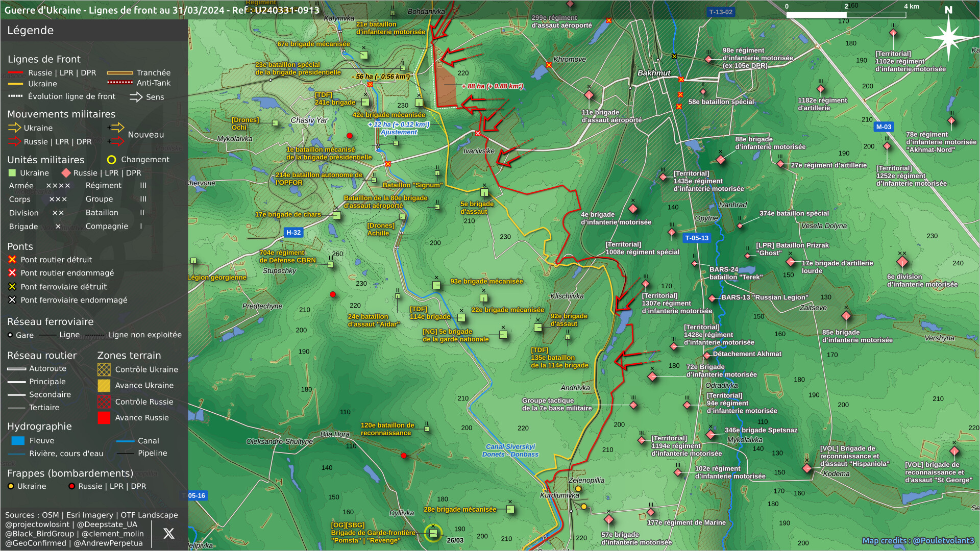This screenshot has height=551, width=980.
Task: Click the Pont routier détruit legend icon
Action: tap(12, 260)
